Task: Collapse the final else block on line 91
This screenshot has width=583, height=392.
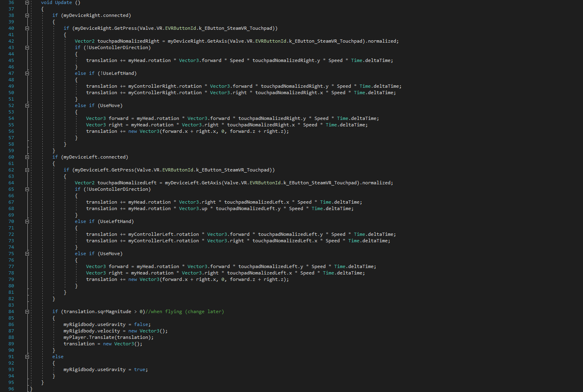Action: click(27, 357)
